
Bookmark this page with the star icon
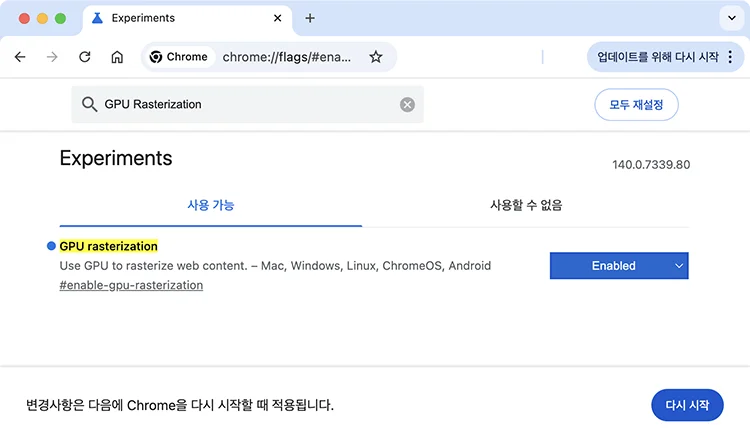coord(376,57)
